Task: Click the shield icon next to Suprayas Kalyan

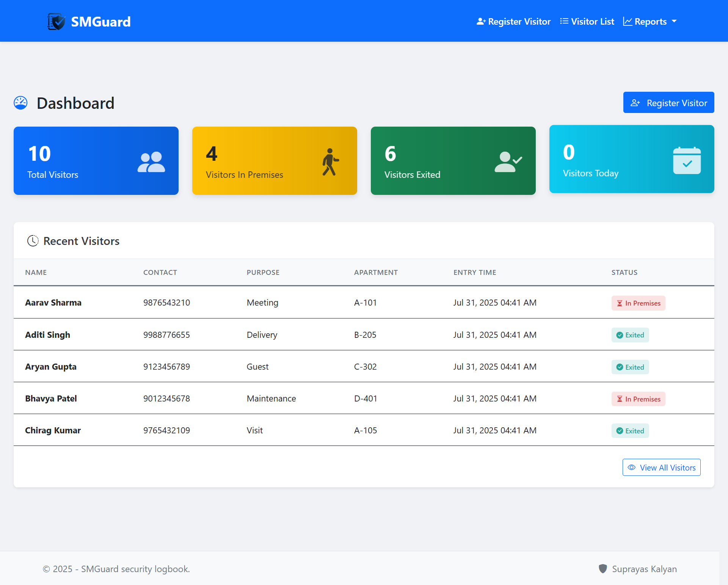Action: point(602,569)
